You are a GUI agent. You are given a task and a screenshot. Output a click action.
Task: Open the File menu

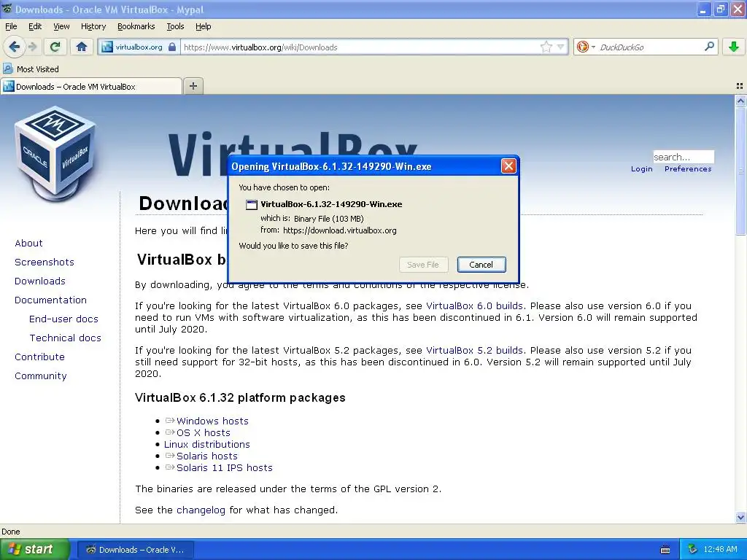click(x=11, y=26)
